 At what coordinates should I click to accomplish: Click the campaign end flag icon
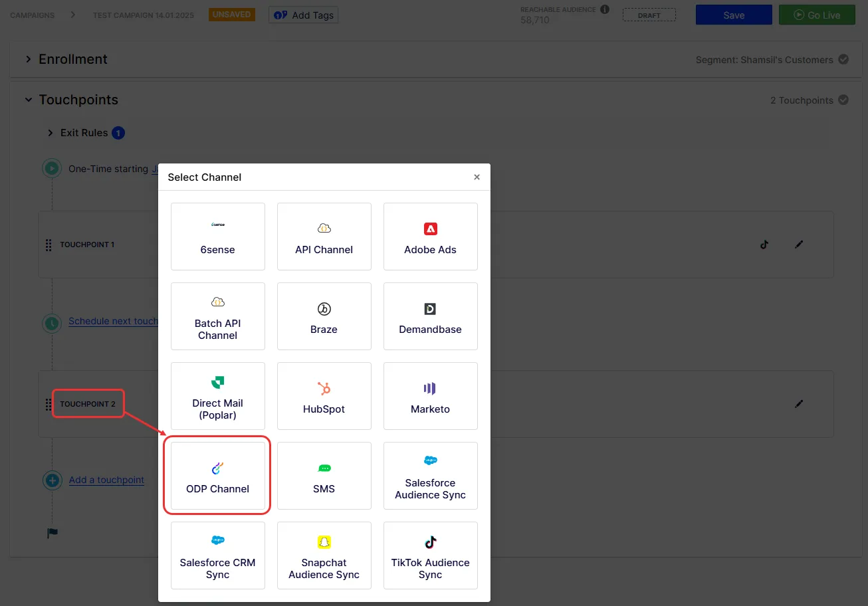point(53,533)
